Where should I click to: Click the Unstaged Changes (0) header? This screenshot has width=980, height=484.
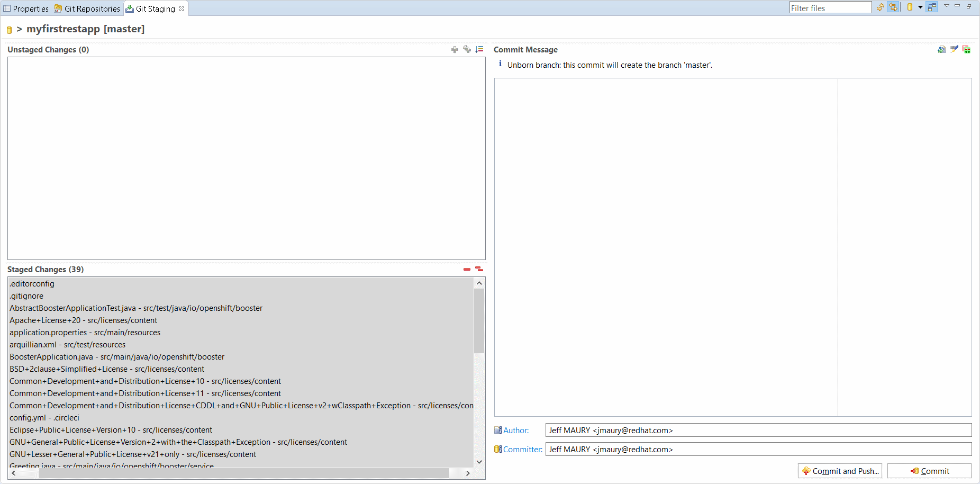48,50
